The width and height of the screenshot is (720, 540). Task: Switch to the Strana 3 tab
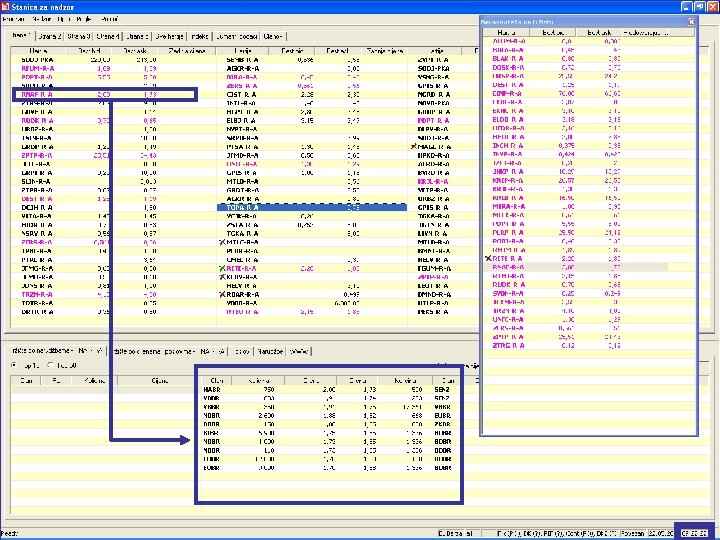click(x=79, y=36)
